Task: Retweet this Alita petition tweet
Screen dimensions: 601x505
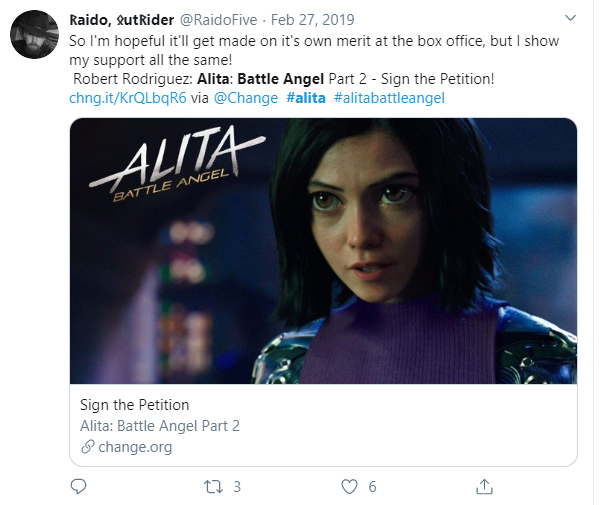Action: tap(212, 487)
